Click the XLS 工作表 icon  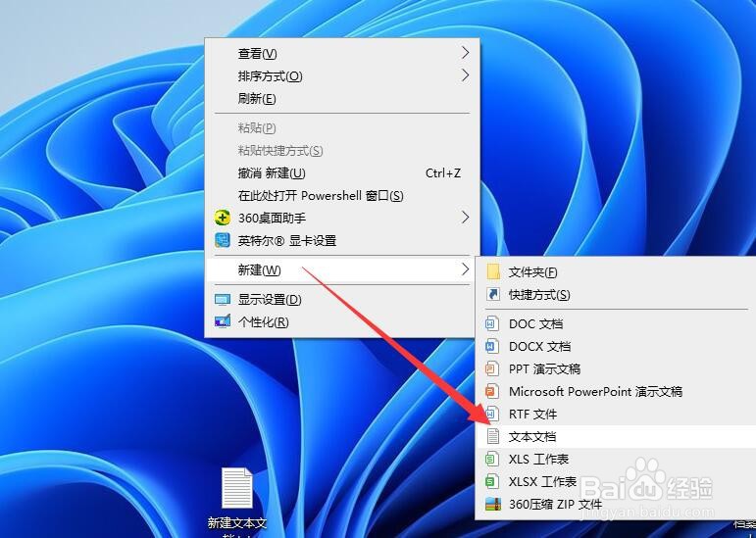tap(492, 459)
